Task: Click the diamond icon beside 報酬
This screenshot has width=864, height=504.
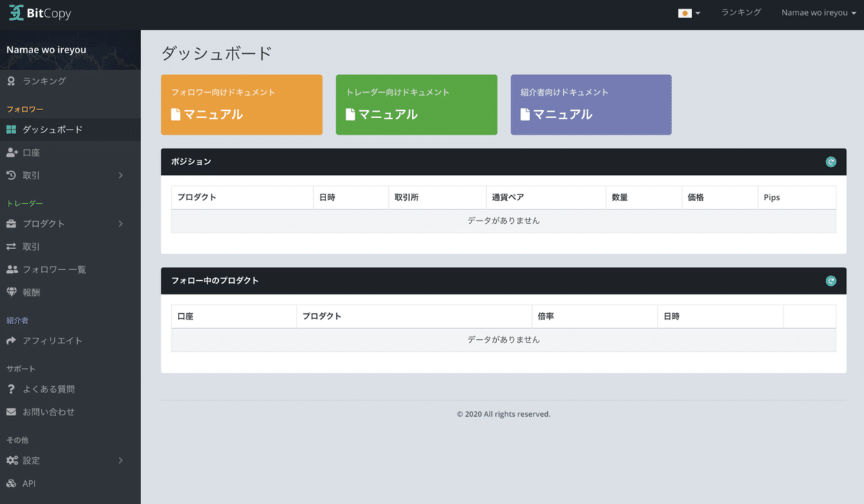Action: (x=11, y=293)
